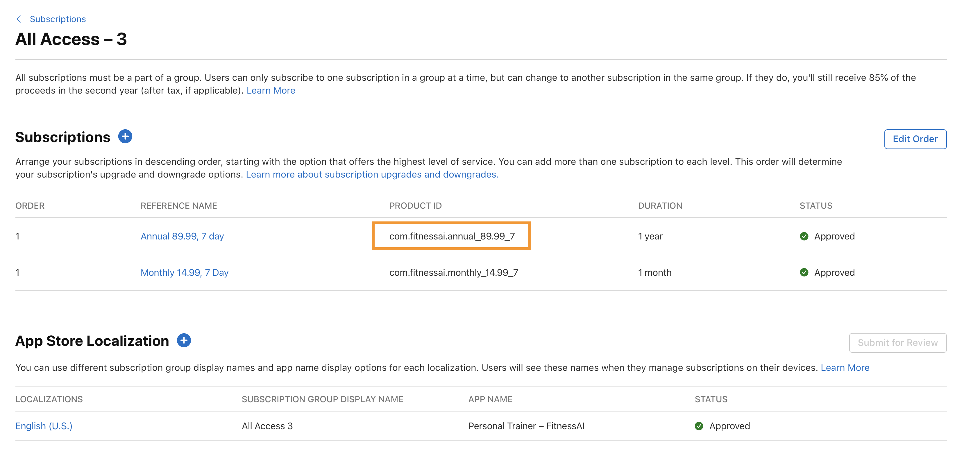Click the Approved checkmark in annual row

[804, 236]
